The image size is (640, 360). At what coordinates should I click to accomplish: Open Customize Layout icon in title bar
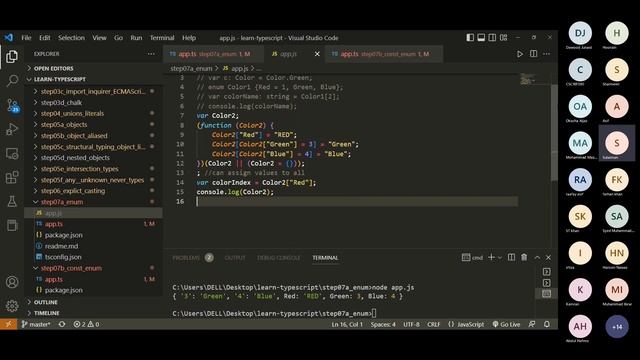[504, 38]
